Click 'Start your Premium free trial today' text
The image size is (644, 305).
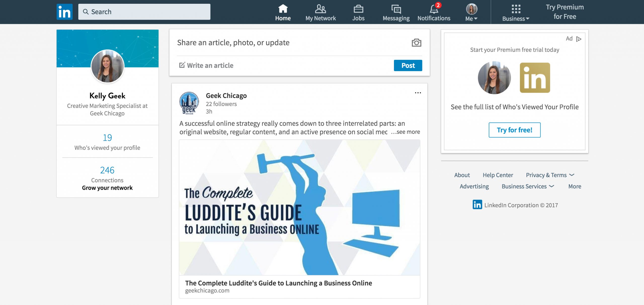coord(514,50)
